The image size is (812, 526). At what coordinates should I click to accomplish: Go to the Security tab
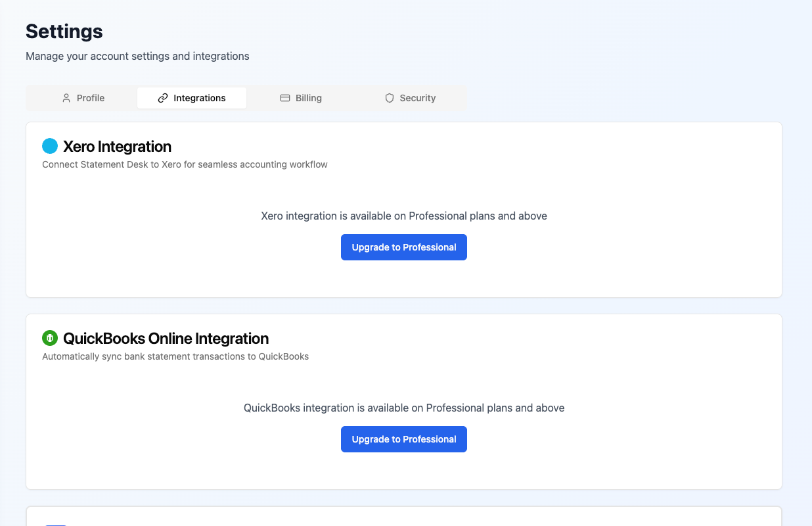click(x=417, y=98)
